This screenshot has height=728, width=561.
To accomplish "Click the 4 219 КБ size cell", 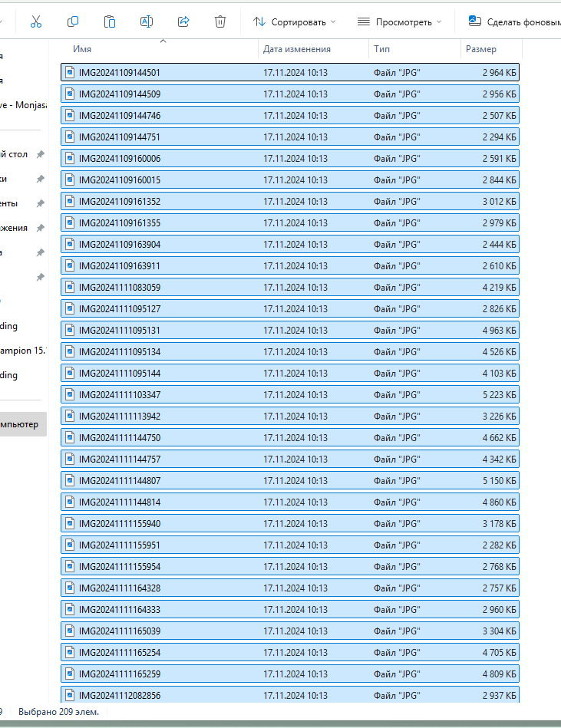I will click(x=500, y=288).
